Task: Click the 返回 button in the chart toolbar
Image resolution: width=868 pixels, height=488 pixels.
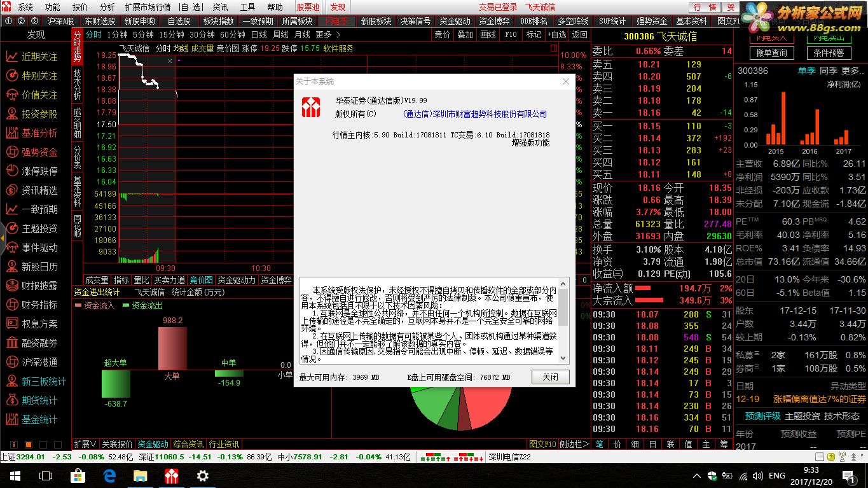Action: (x=580, y=34)
